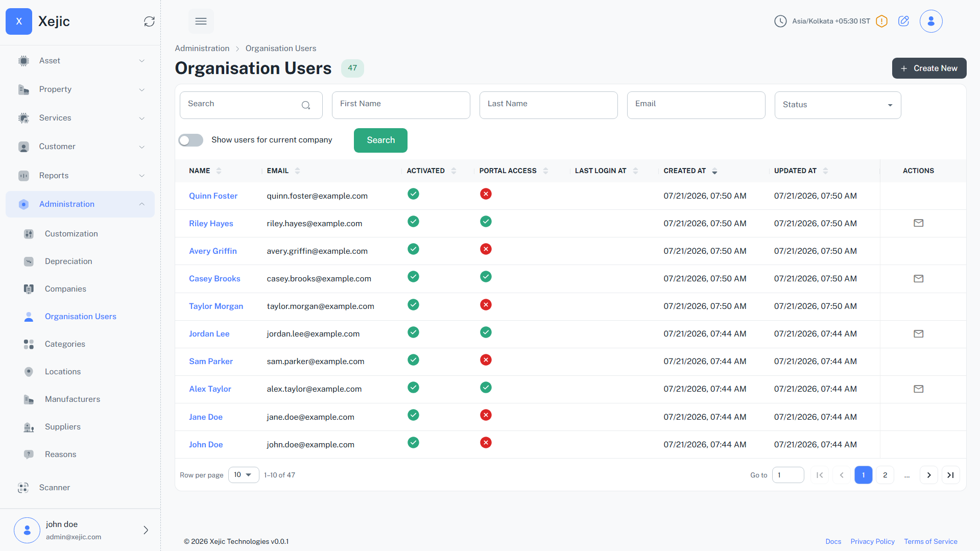Open rows per page dropdown
980x551 pixels.
pos(244,475)
